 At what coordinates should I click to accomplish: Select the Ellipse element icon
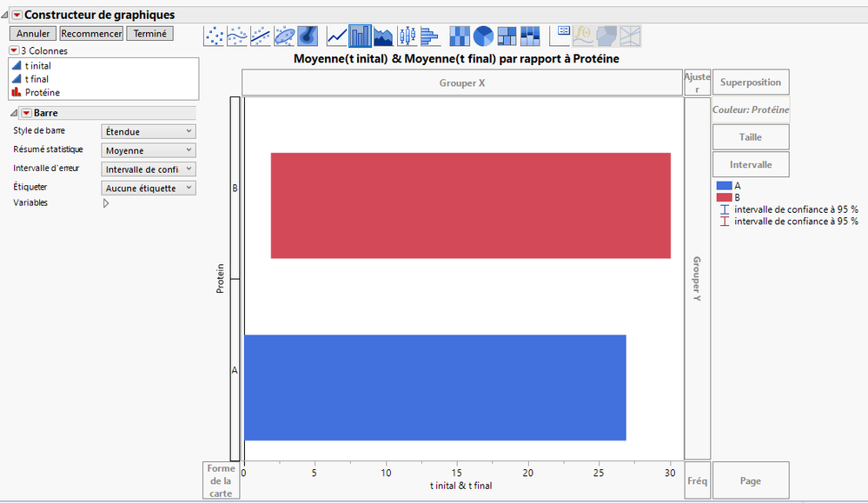click(284, 36)
